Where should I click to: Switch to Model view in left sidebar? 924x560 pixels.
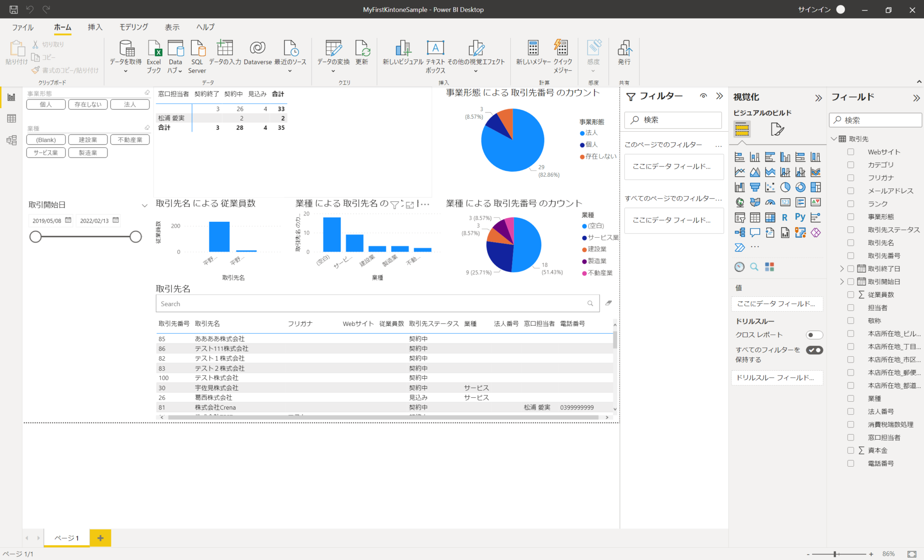(11, 140)
